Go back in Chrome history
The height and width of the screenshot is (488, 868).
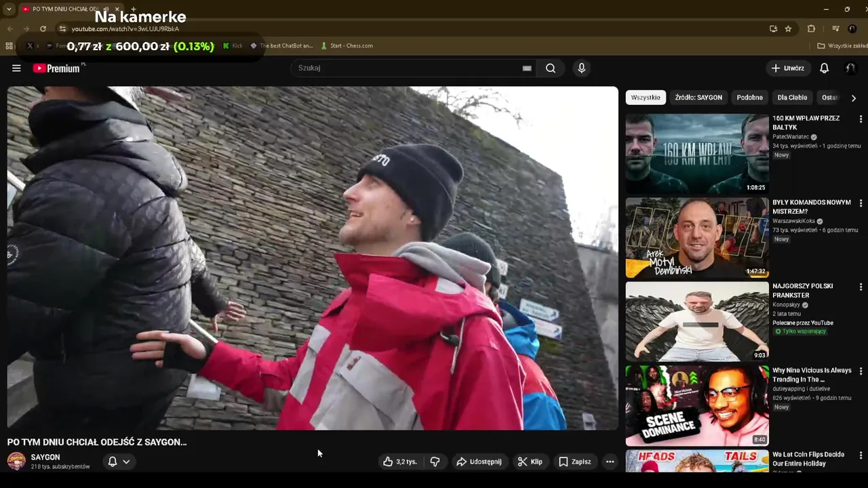tap(9, 28)
